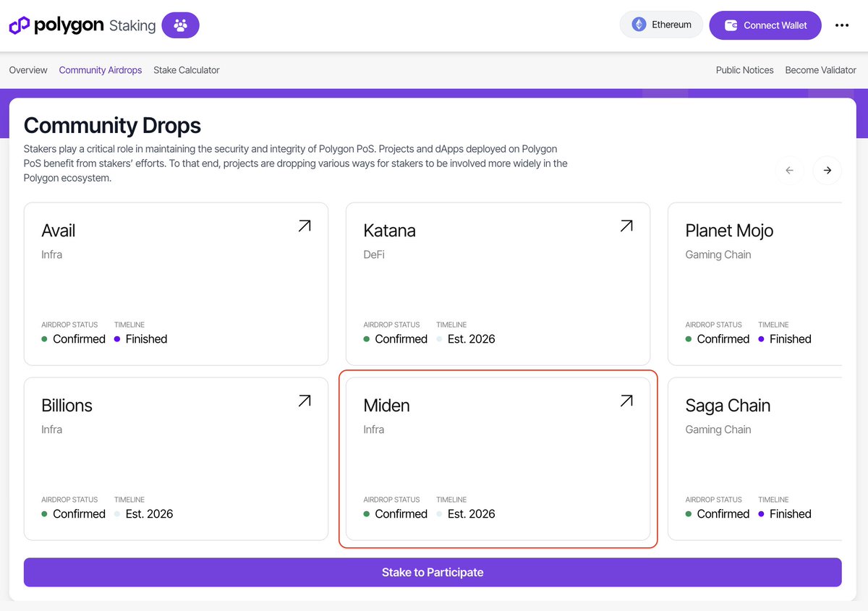This screenshot has height=611, width=868.
Task: Select Community Airdrops tab
Action: pos(101,70)
